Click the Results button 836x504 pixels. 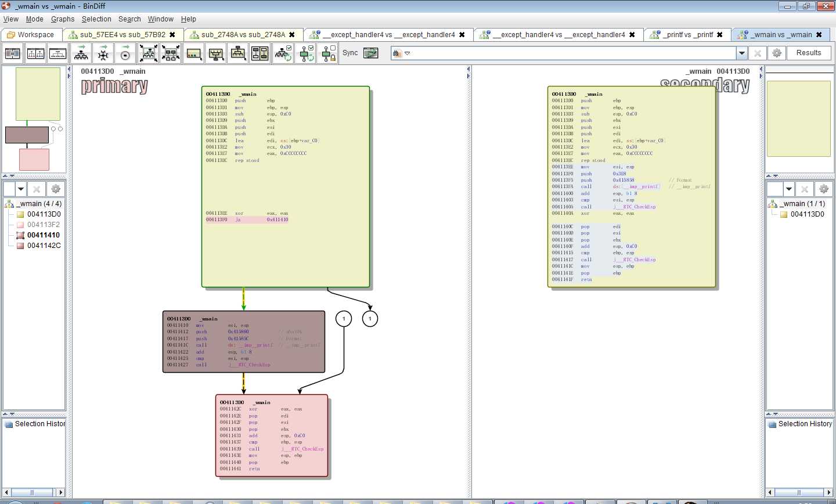(808, 53)
